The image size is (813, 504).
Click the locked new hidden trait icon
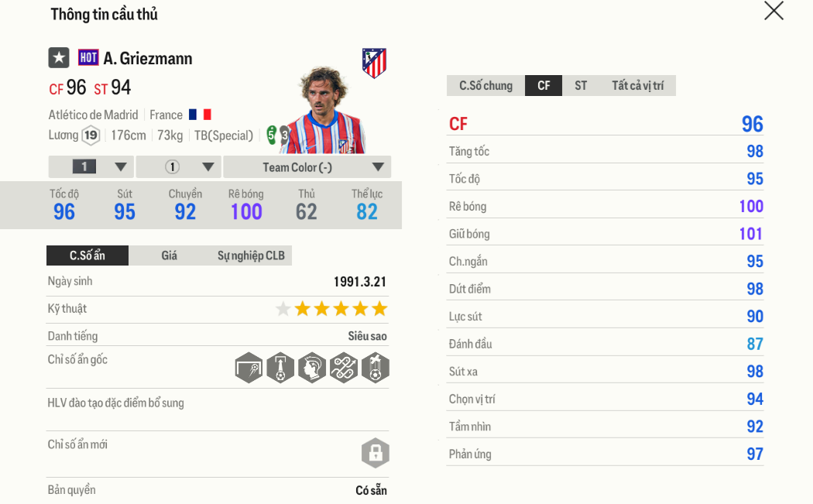[375, 453]
